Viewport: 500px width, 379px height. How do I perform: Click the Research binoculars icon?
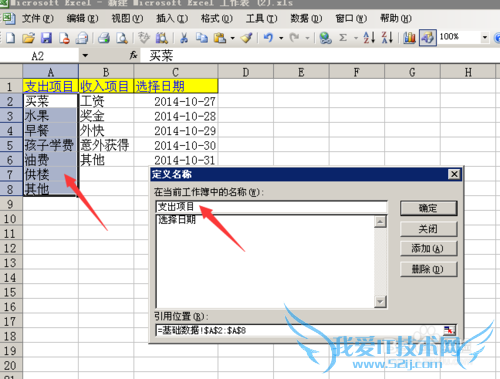(x=162, y=38)
